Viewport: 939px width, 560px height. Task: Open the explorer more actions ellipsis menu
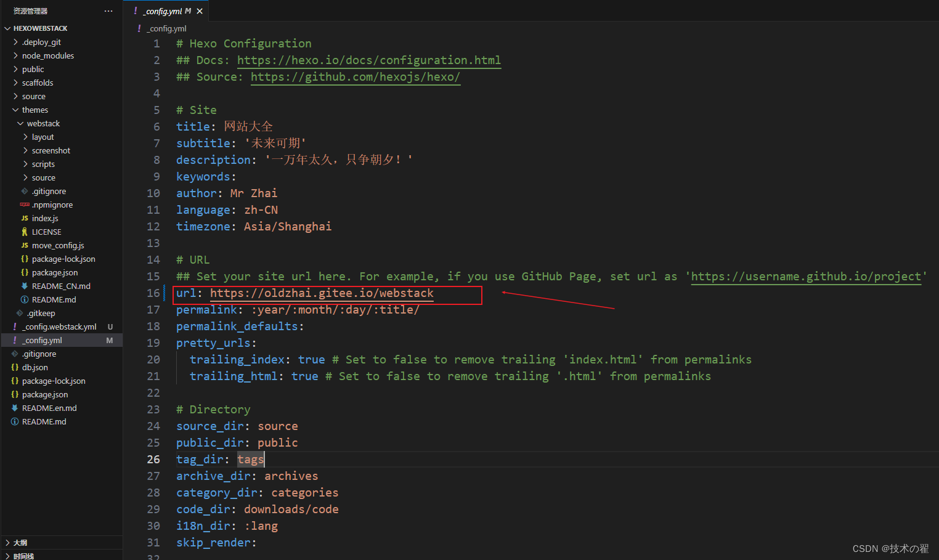click(x=108, y=11)
